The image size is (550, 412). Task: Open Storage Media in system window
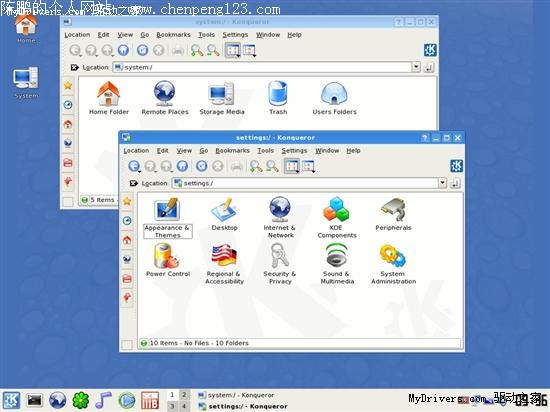point(222,98)
